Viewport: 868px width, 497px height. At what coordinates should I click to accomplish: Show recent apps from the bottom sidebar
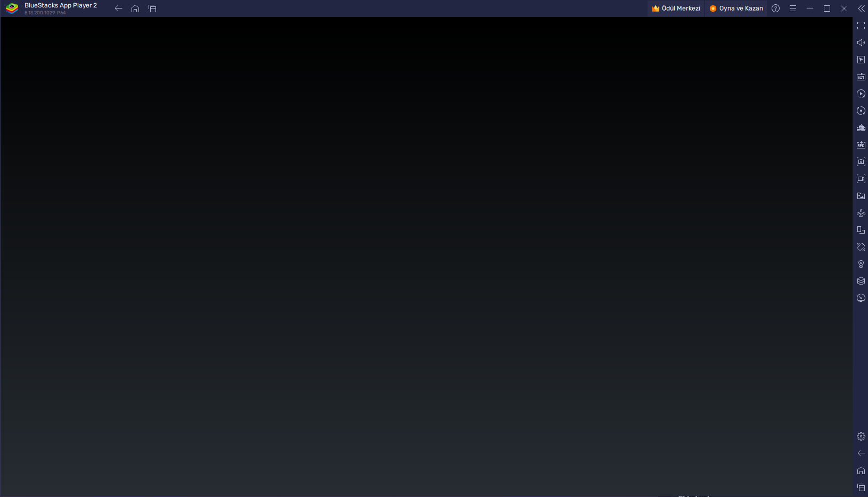[x=861, y=487]
